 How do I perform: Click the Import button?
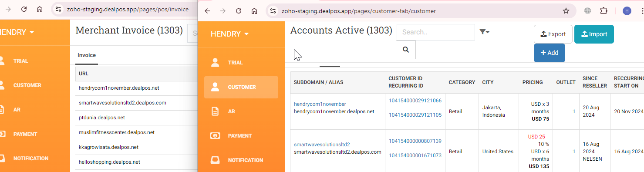[x=594, y=34]
